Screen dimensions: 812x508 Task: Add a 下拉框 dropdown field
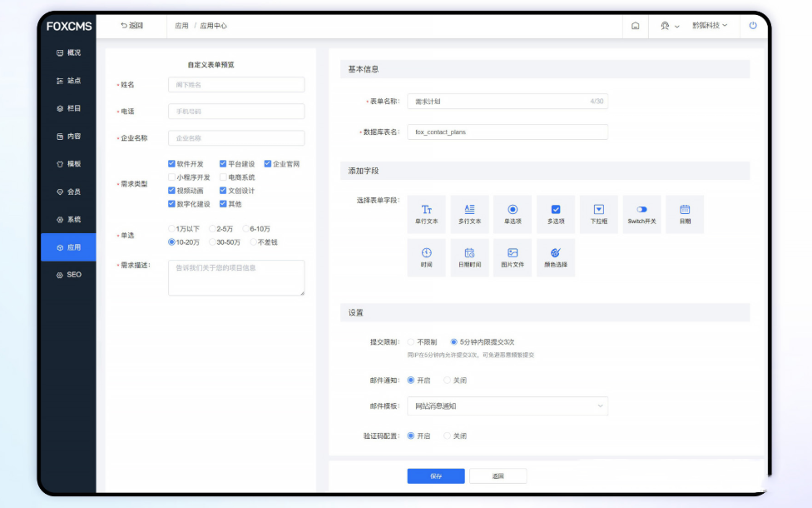tap(598, 214)
